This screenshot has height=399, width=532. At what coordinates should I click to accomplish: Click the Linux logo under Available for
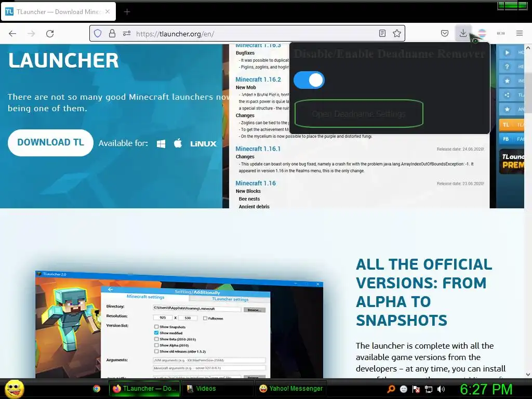click(203, 144)
